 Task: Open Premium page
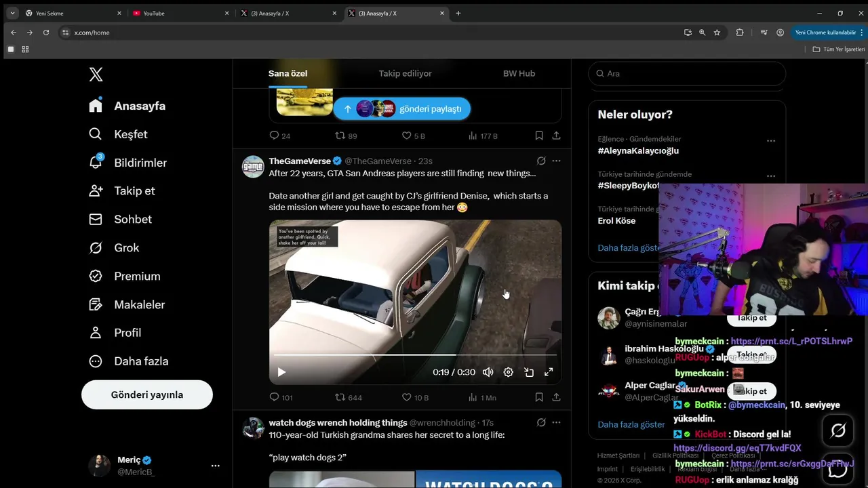click(x=125, y=276)
